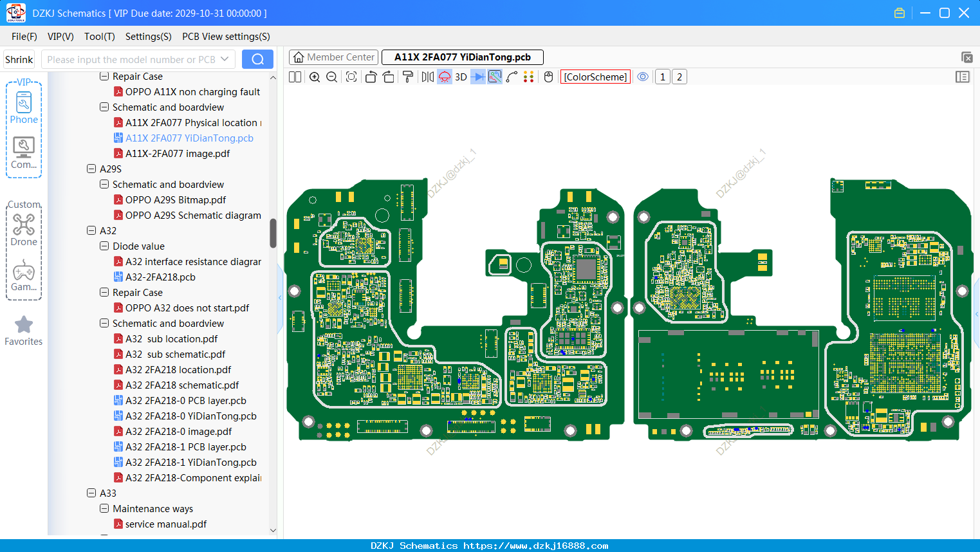This screenshot has width=980, height=552.
Task: Select the curved trace tool
Action: 512,77
